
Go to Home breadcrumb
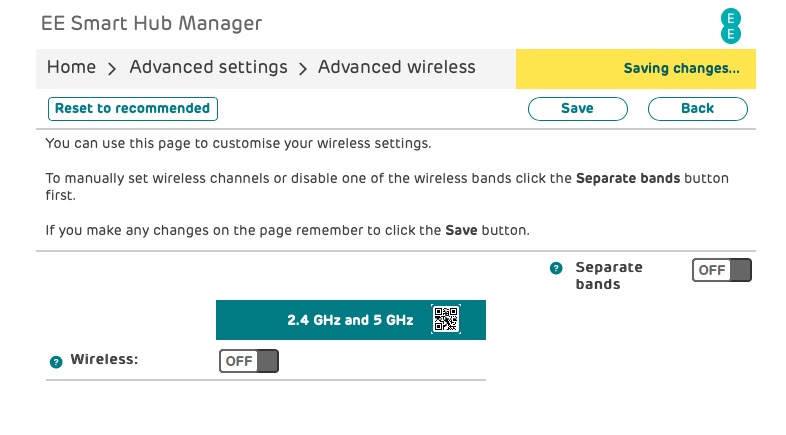coord(71,67)
